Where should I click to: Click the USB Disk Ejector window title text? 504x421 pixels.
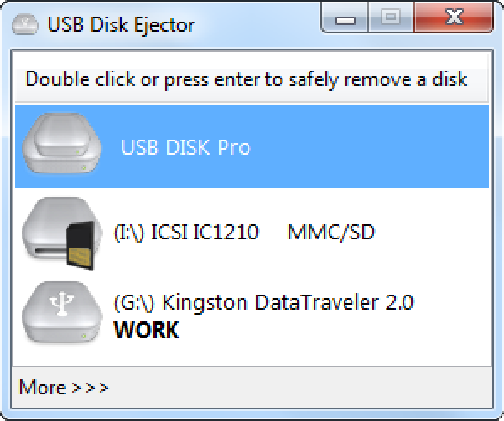121,25
